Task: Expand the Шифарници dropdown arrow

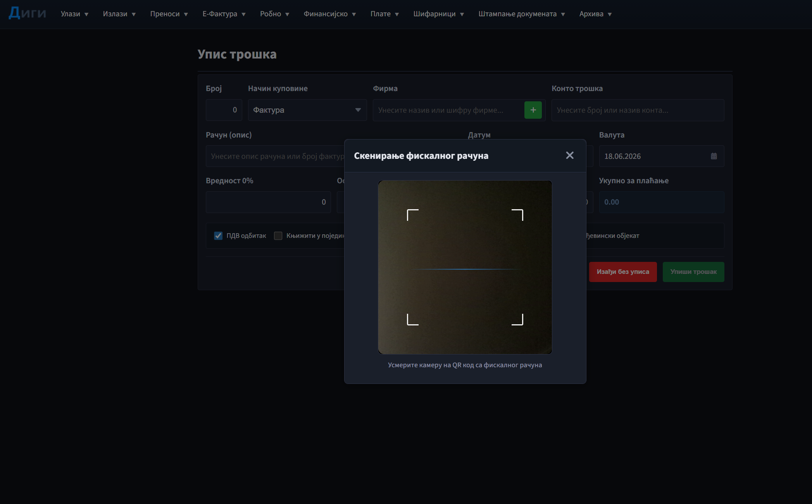Action: pyautogui.click(x=462, y=14)
